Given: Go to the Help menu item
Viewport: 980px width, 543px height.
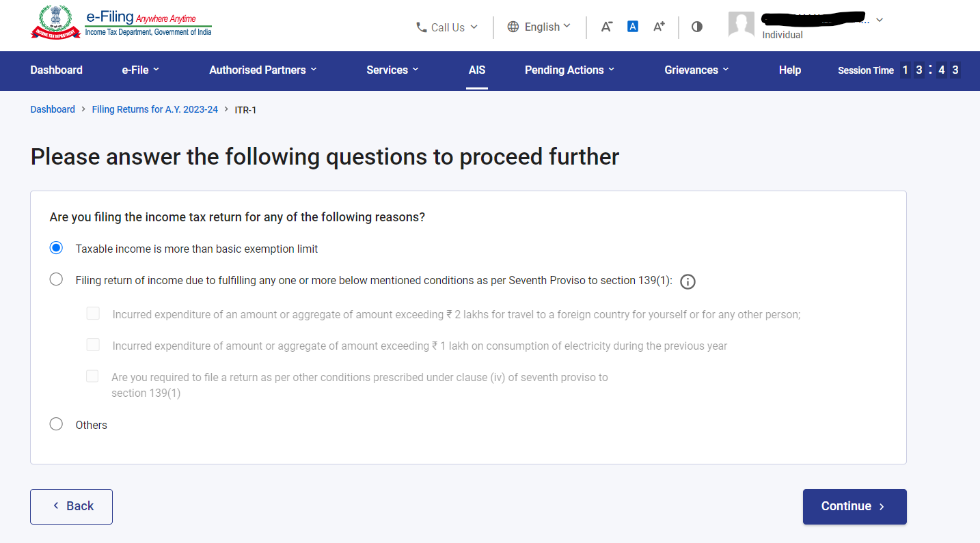Looking at the screenshot, I should pyautogui.click(x=789, y=70).
